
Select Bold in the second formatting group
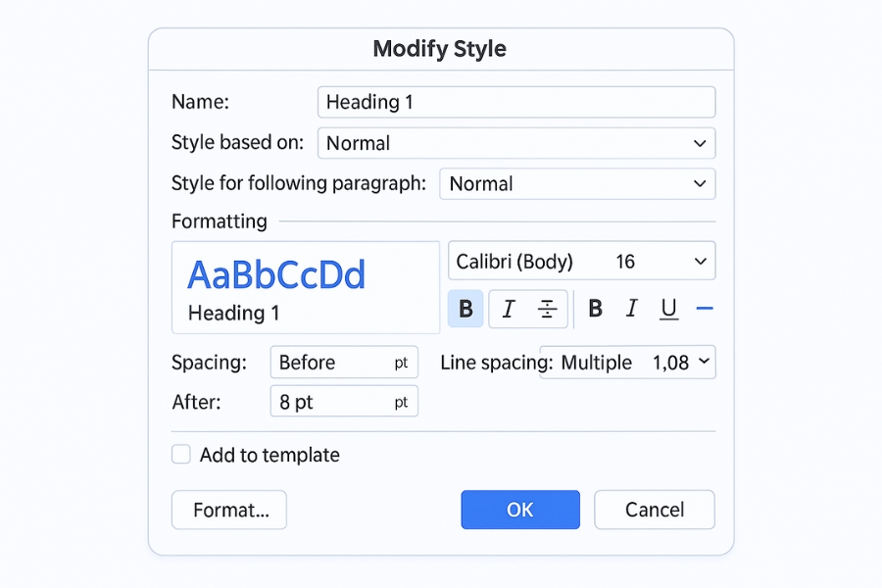click(x=595, y=308)
